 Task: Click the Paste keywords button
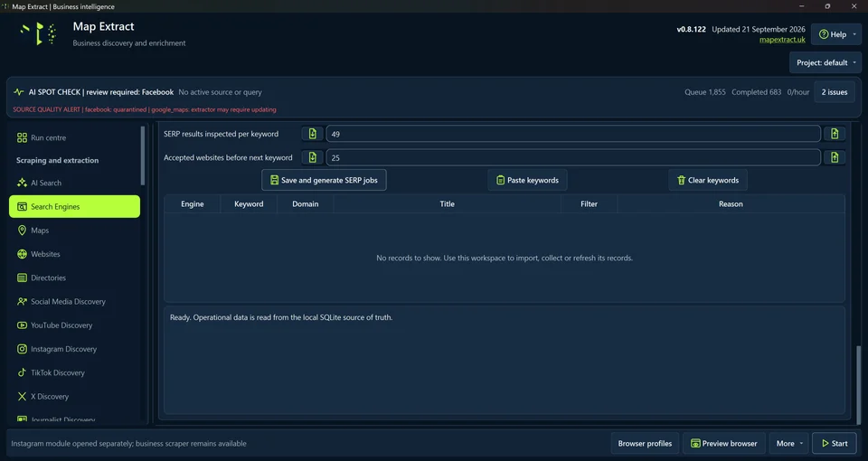click(527, 180)
